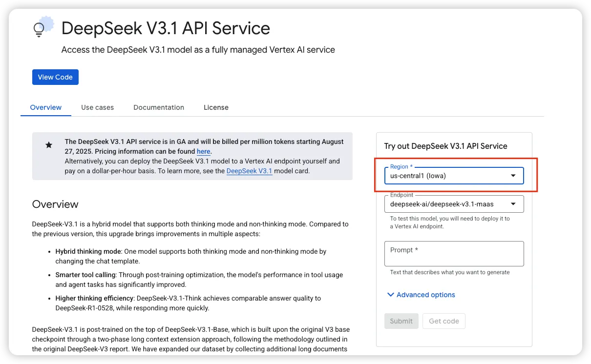Click the star icon in notice banner
Screen dimensions: 591x364
(49, 145)
